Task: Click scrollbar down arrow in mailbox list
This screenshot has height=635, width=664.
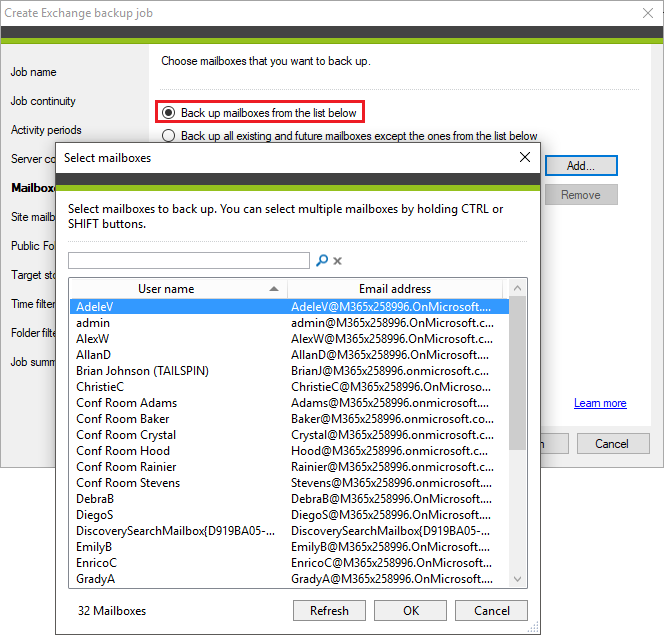Action: click(517, 579)
